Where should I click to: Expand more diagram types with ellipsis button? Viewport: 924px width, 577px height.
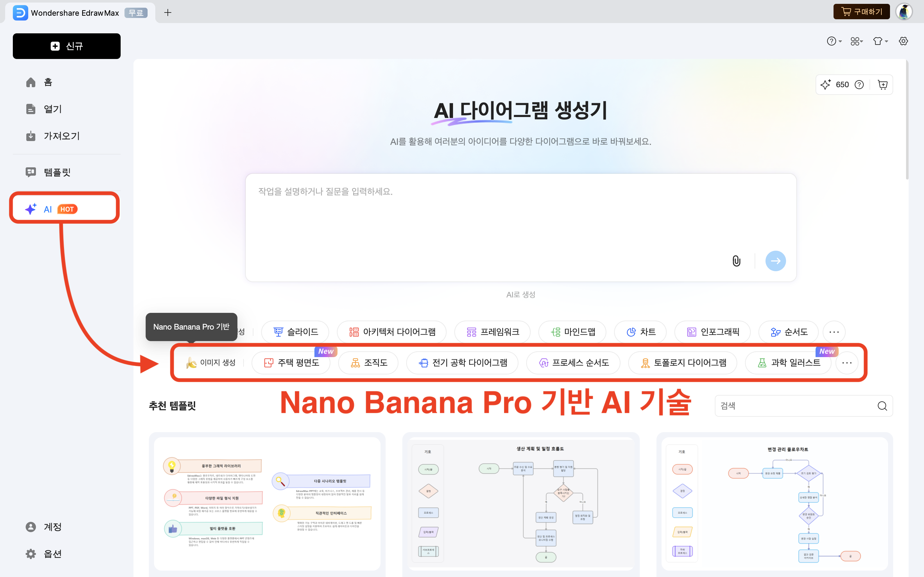(x=834, y=332)
